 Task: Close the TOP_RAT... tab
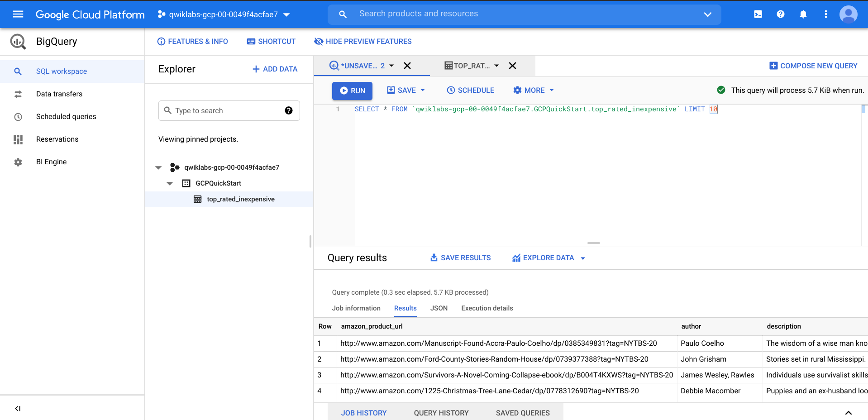pos(512,66)
